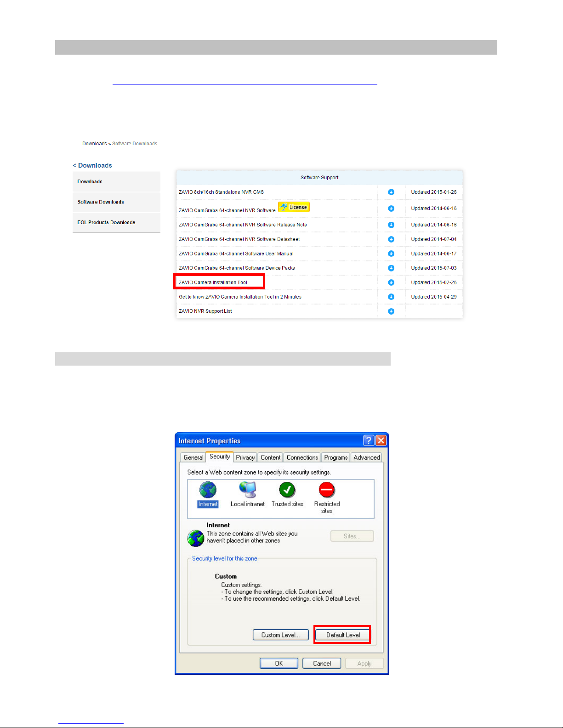Click Cancel in Internet Properties
This screenshot has height=728, width=563.
click(x=322, y=663)
